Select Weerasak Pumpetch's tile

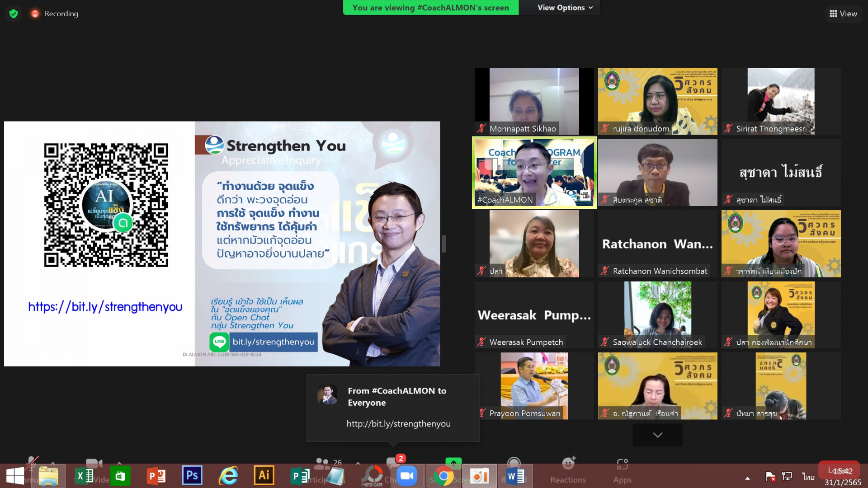tap(534, 315)
